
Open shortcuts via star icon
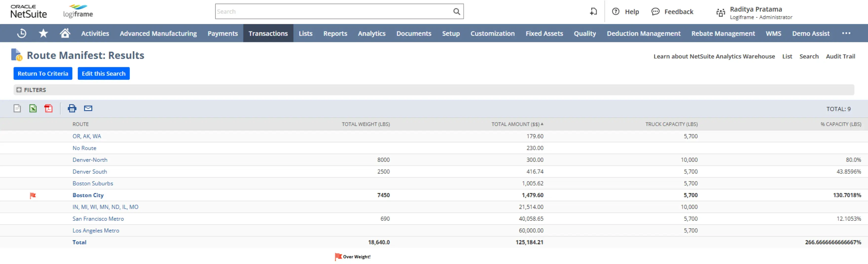pos(43,33)
